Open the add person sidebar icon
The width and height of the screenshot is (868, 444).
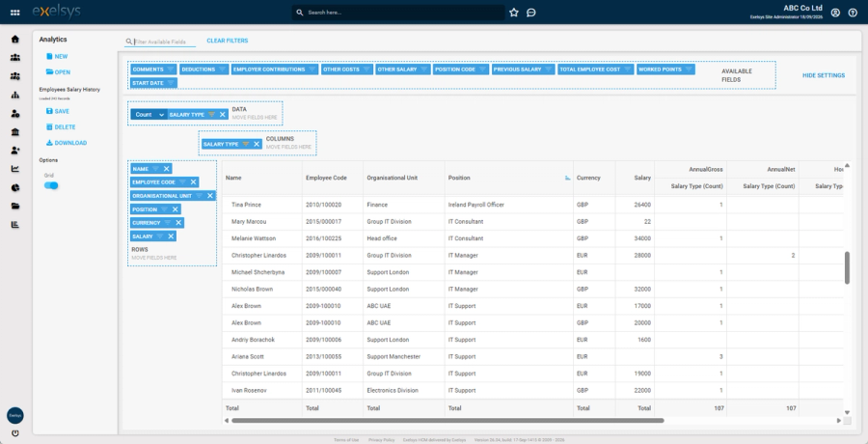click(14, 151)
